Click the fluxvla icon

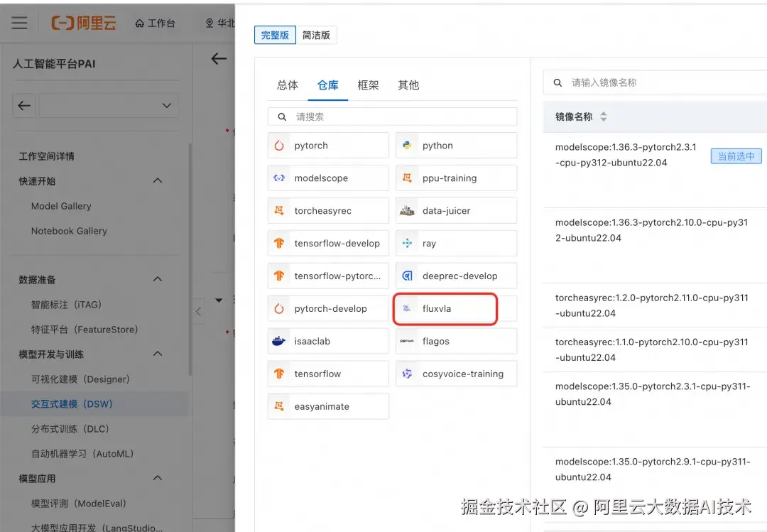[406, 308]
